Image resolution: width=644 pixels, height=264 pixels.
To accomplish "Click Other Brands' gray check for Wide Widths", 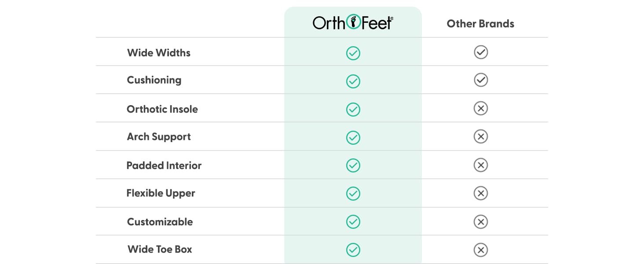I will [481, 52].
